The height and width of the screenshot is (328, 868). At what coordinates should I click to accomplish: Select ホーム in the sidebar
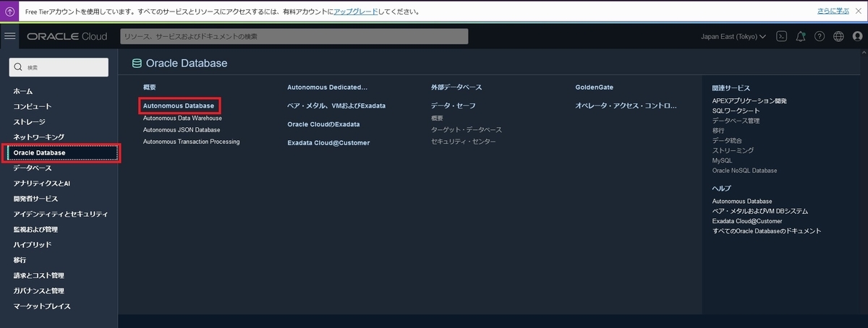pos(23,91)
